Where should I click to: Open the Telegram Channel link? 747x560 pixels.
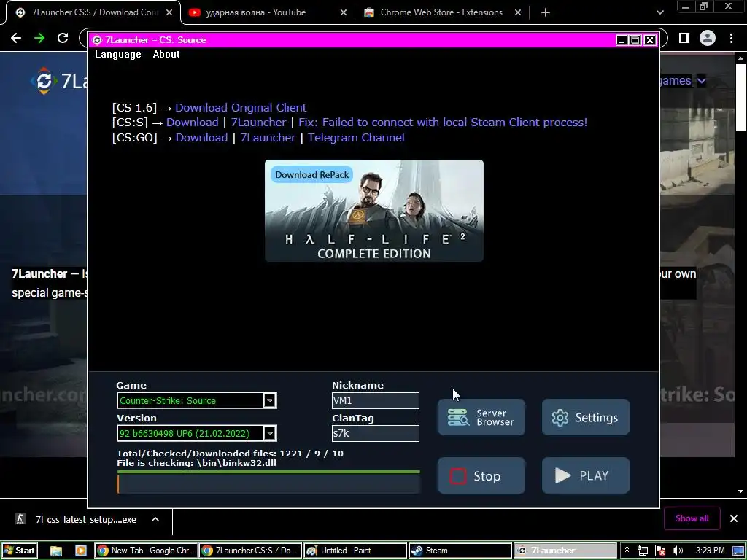point(356,138)
